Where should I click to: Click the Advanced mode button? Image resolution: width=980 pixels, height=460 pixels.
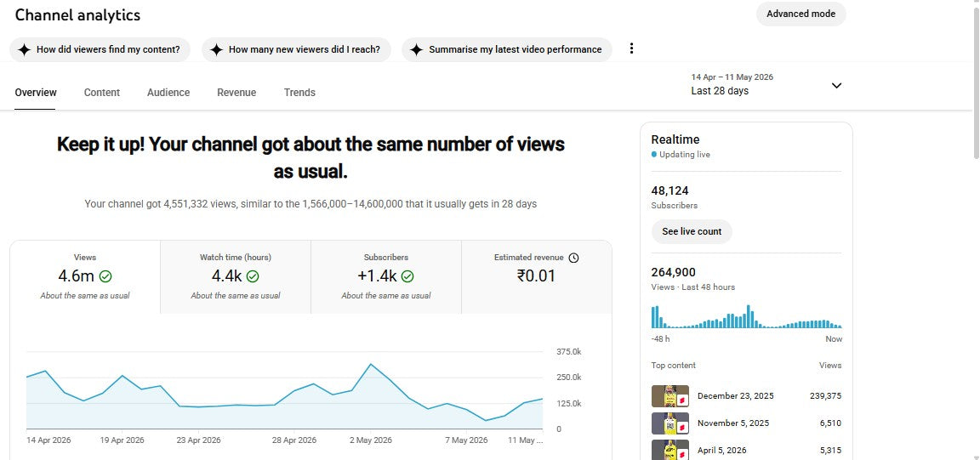(801, 14)
